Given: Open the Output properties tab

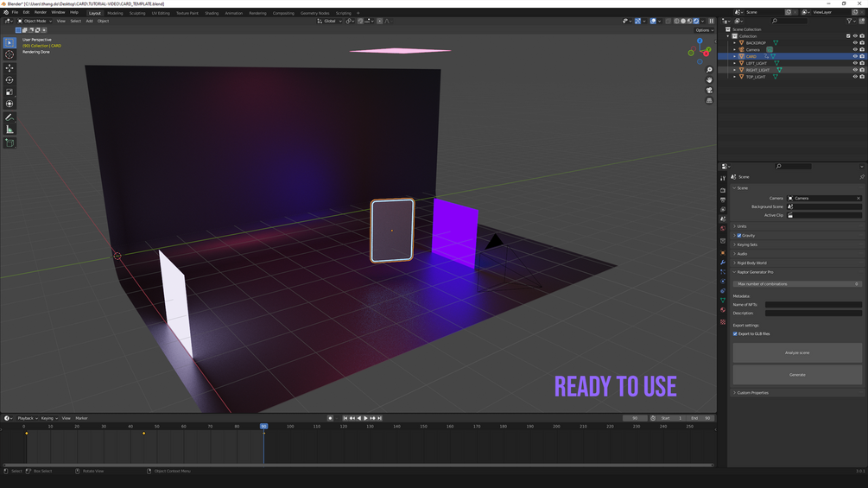Looking at the screenshot, I should pos(723,200).
